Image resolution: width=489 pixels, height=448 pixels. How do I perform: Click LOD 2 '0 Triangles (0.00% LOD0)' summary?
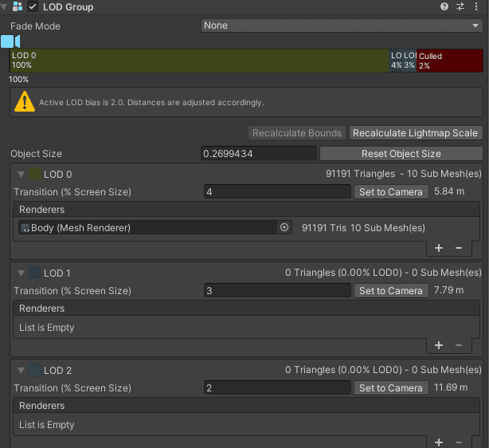point(383,370)
